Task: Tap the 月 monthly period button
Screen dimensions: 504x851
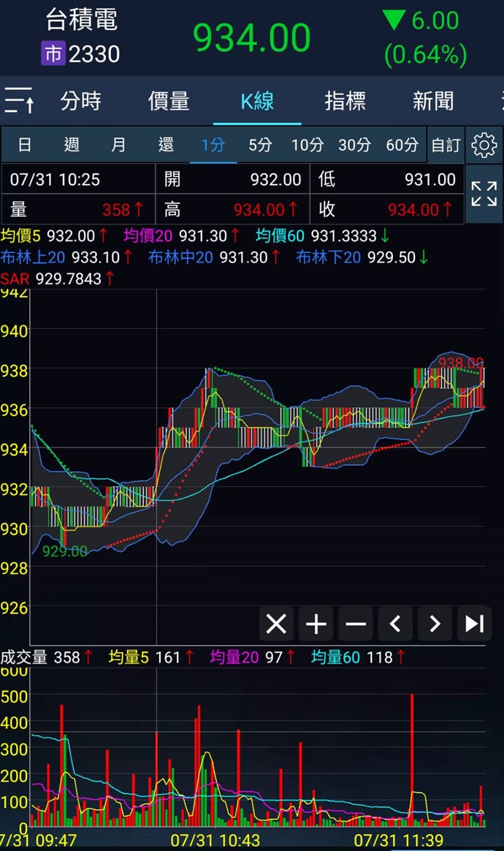Action: [118, 145]
